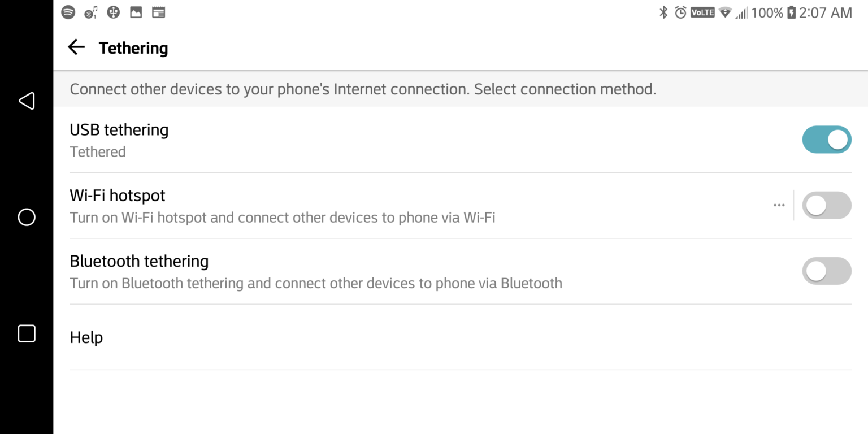The height and width of the screenshot is (434, 868).
Task: Select the alarm clock status icon
Action: pyautogui.click(x=680, y=12)
